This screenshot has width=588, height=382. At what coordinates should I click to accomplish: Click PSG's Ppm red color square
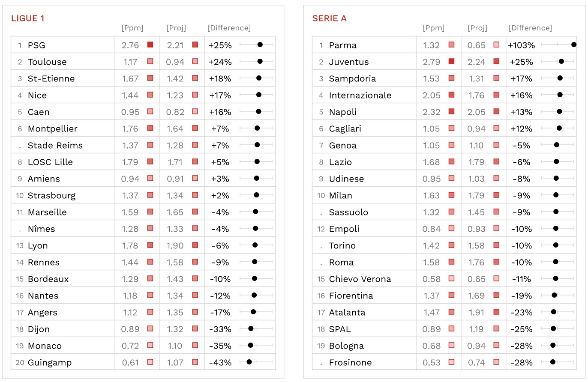click(x=150, y=45)
